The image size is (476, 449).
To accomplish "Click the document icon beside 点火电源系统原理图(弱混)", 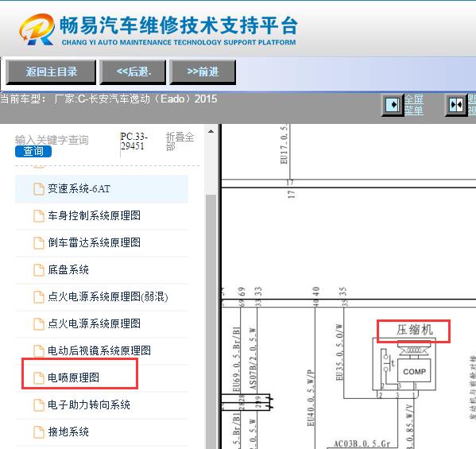I will [x=39, y=297].
